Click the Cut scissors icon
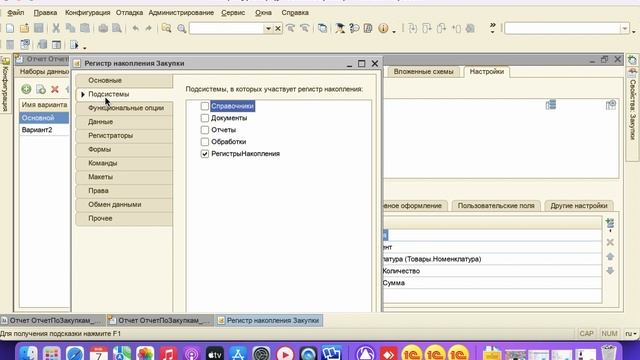The height and width of the screenshot is (360, 640). [56, 28]
